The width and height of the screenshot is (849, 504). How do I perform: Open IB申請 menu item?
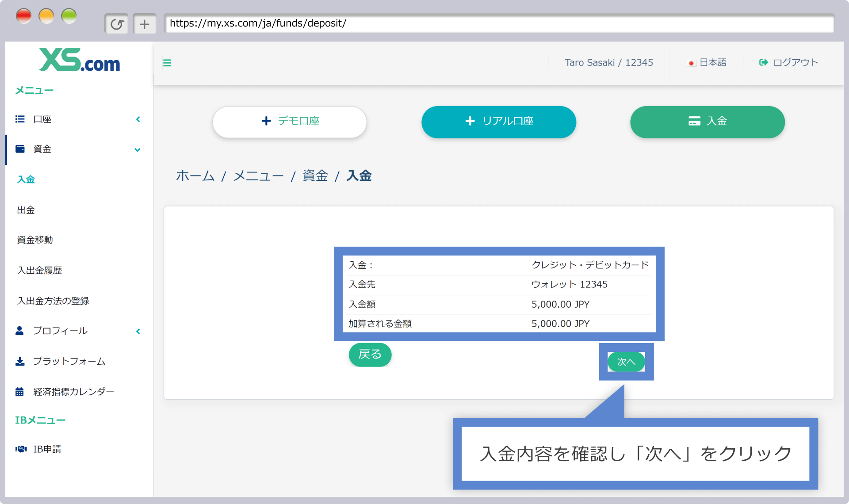tap(47, 449)
